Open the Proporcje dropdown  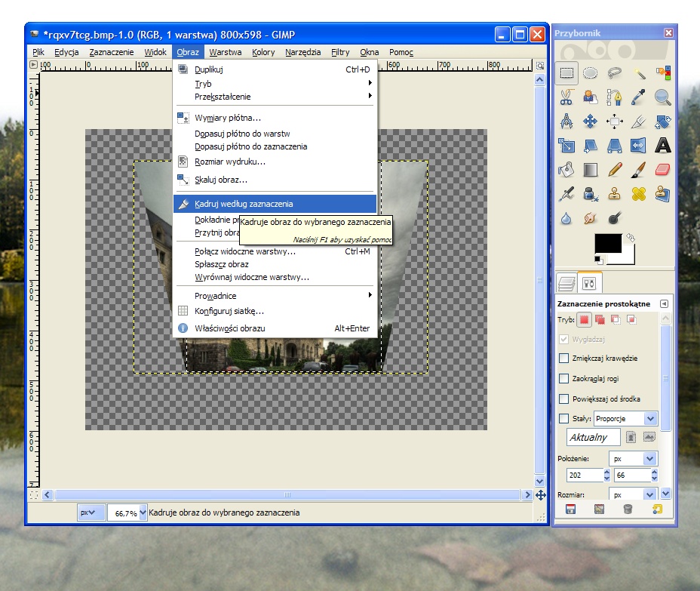(x=625, y=418)
